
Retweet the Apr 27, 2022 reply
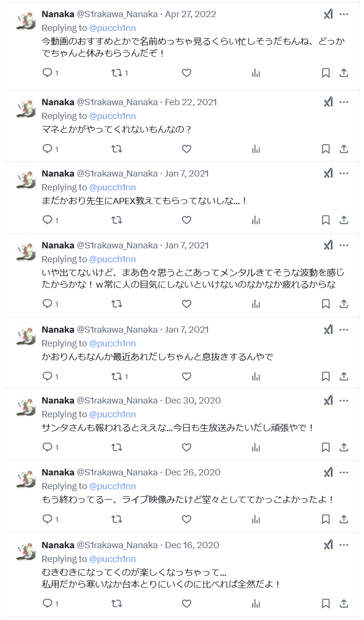pos(116,73)
